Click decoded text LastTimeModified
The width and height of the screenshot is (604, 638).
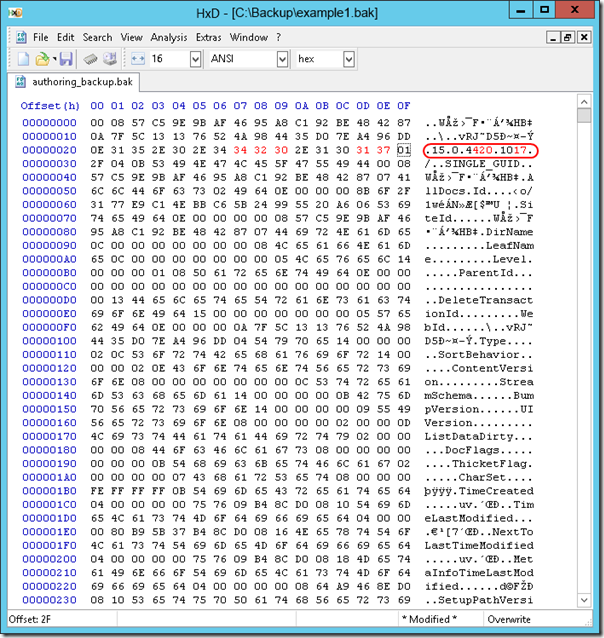click(x=479, y=545)
